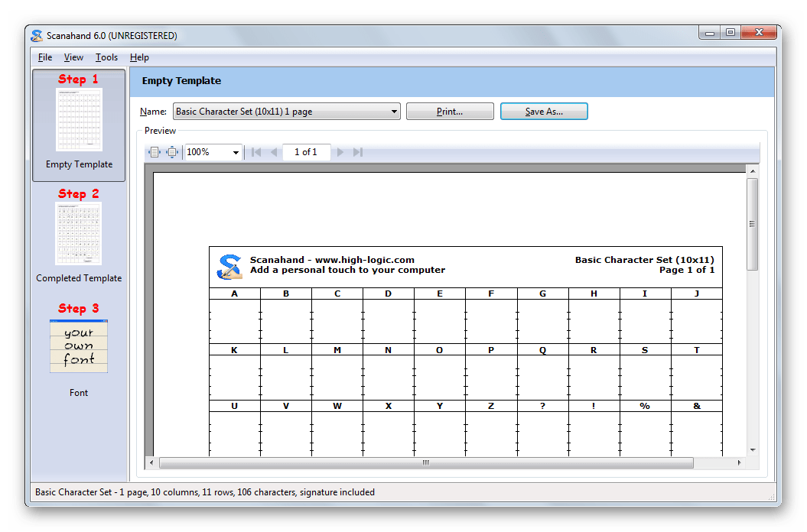Screen dimensions: 807x532
Task: Click the 'U' character cell header
Action: [x=235, y=406]
